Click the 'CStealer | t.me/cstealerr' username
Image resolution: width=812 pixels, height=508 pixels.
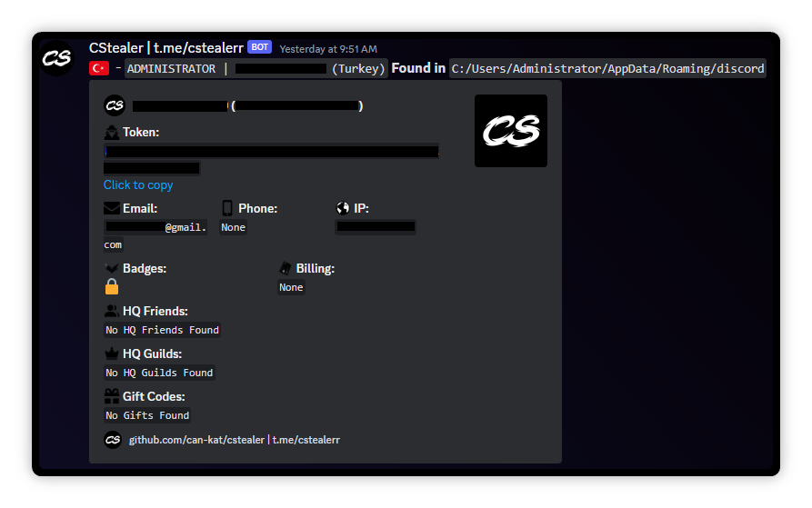tap(166, 47)
